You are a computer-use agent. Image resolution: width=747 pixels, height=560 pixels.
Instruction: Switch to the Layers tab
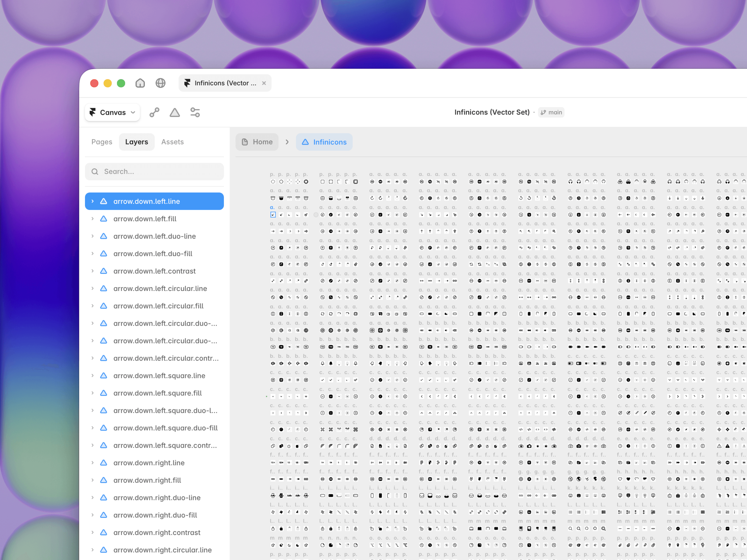pos(137,142)
